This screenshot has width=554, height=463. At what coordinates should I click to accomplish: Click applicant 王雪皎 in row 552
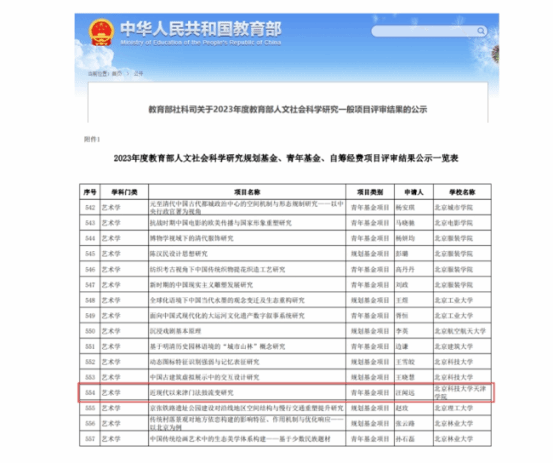[405, 362]
